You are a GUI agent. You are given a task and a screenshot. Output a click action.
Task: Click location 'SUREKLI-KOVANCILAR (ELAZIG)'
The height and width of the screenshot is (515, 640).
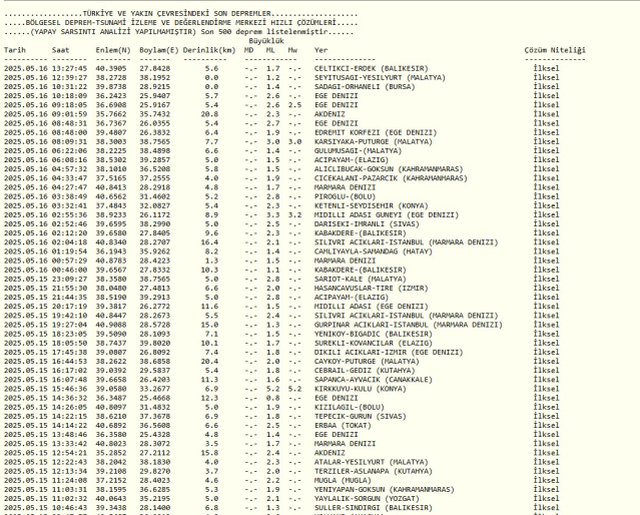[x=373, y=343]
